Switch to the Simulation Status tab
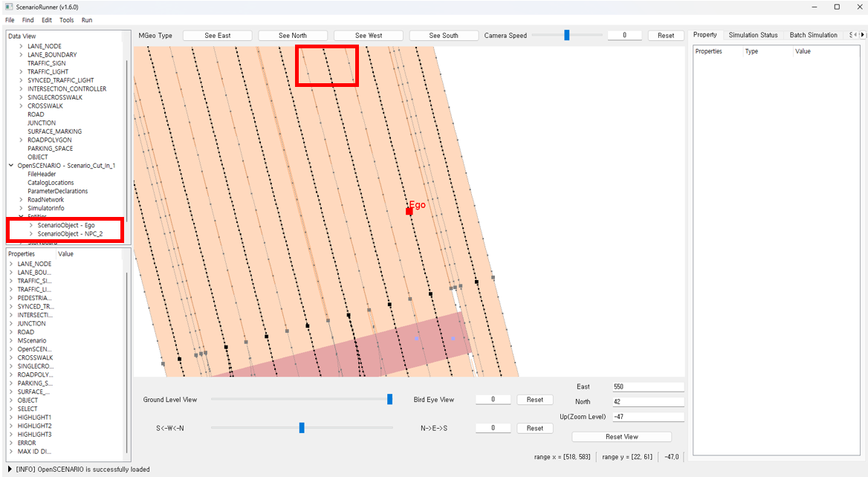The height and width of the screenshot is (477, 868). 753,35
